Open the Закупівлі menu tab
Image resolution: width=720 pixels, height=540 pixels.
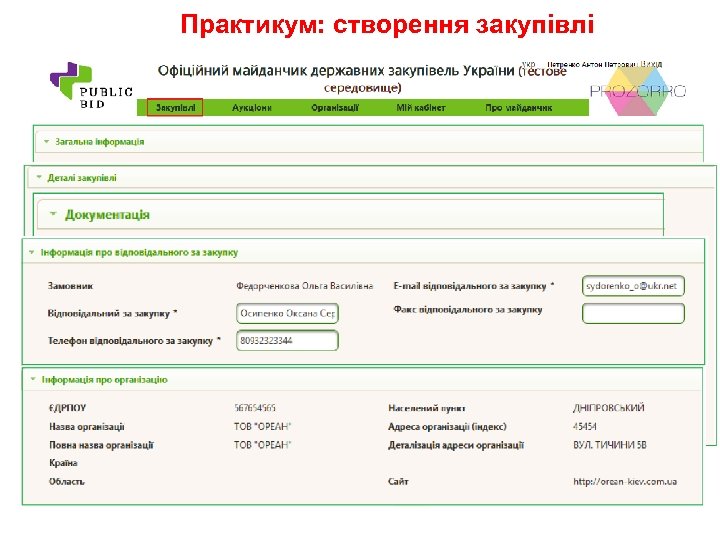pos(175,107)
